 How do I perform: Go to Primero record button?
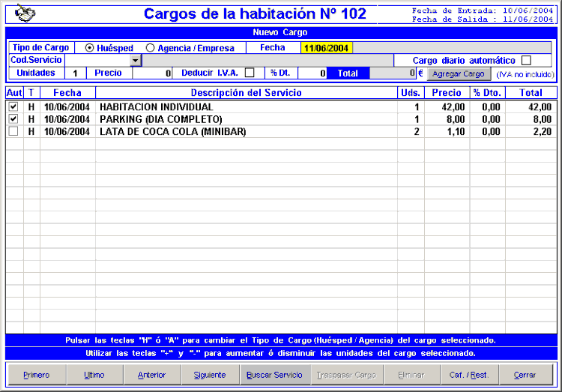point(37,375)
